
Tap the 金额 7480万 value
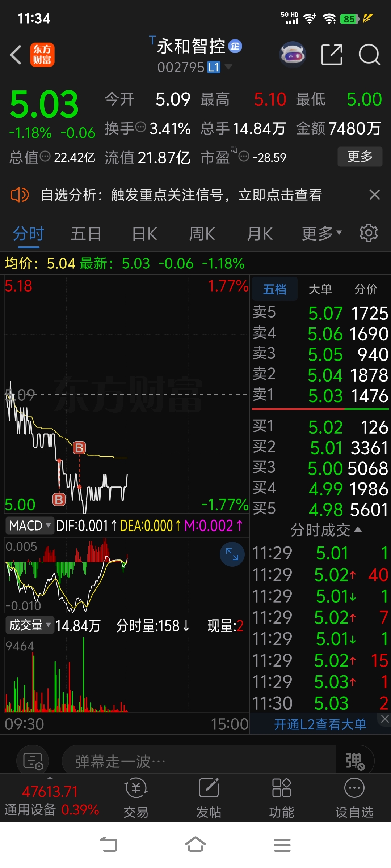(x=355, y=128)
